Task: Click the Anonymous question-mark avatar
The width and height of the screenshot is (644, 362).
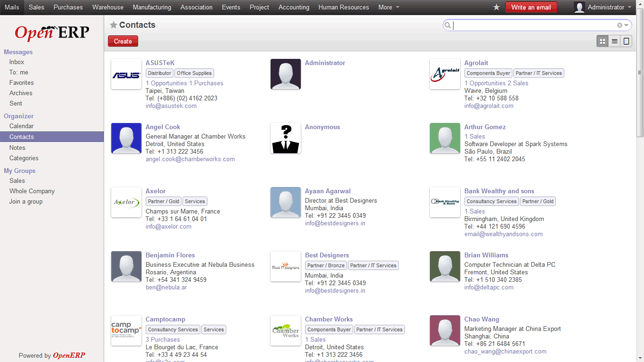Action: (x=285, y=138)
